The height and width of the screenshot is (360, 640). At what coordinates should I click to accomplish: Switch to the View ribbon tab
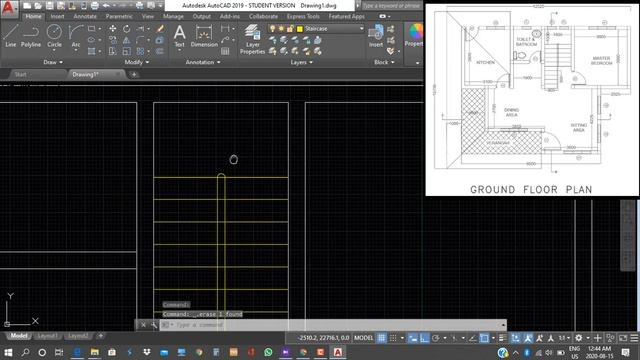(148, 16)
